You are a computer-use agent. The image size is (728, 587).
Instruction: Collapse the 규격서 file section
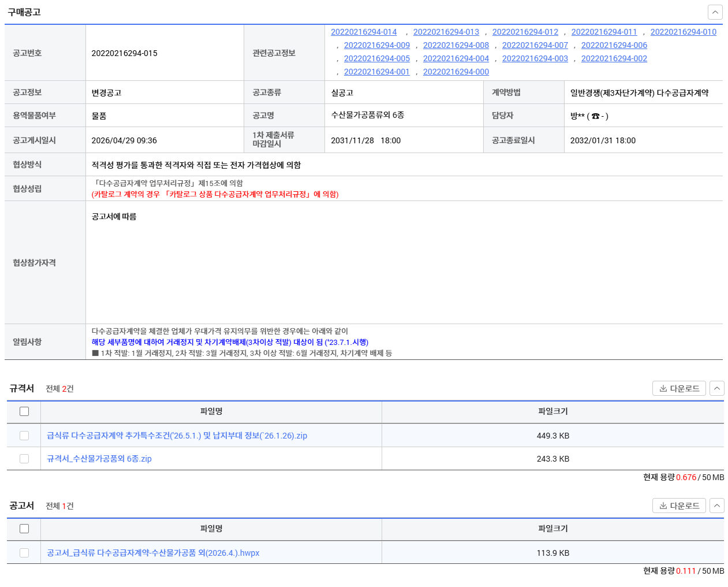[716, 388]
